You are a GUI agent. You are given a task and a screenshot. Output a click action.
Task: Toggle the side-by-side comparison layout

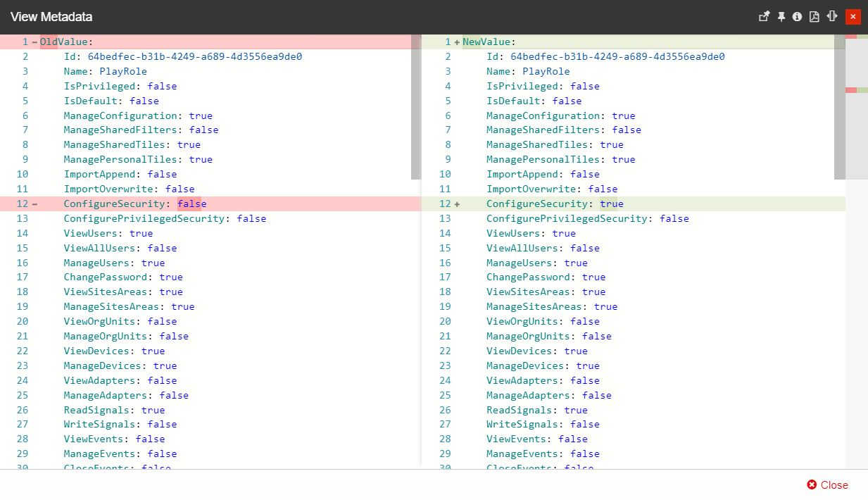[x=831, y=16]
